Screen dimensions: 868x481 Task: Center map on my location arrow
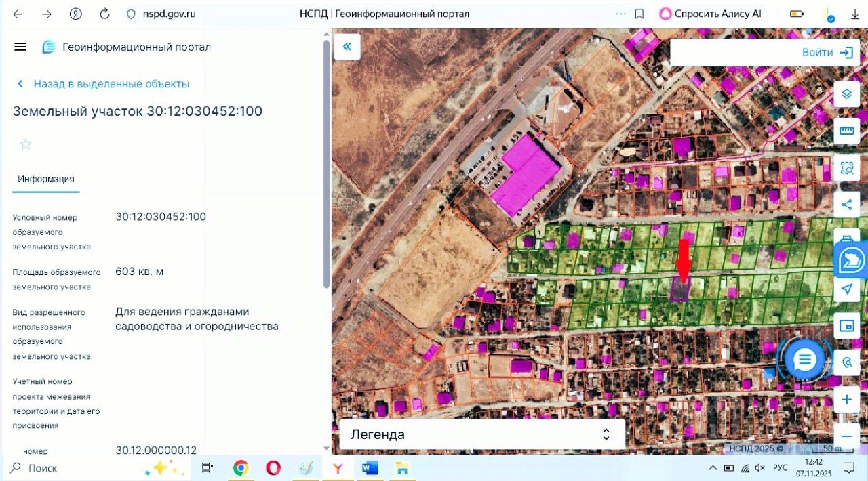(x=846, y=289)
